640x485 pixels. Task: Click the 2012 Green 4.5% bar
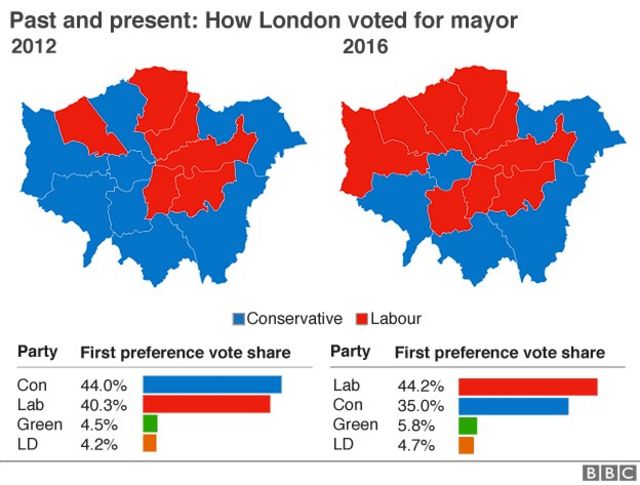tap(150, 424)
